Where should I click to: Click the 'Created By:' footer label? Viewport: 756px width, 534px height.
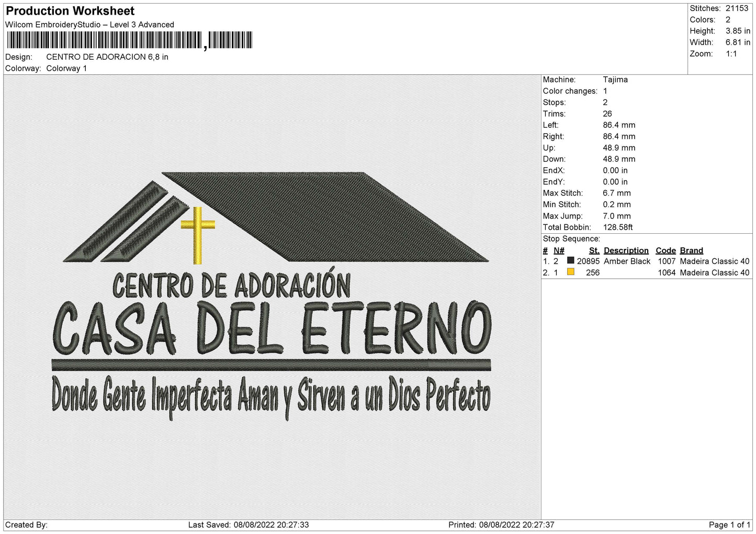[26, 525]
